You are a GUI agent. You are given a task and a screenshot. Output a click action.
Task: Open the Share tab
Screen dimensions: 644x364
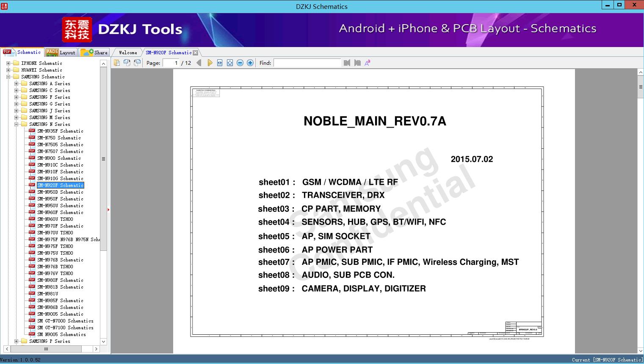click(94, 53)
